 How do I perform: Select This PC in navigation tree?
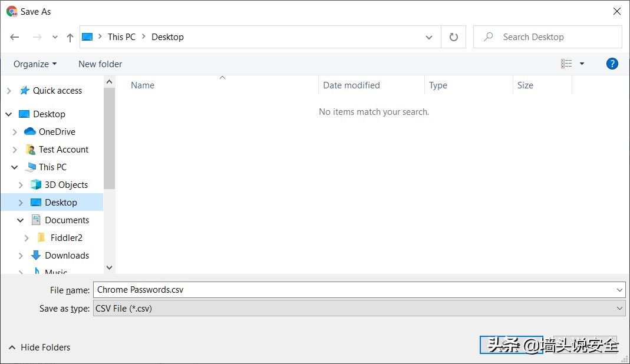tap(52, 167)
